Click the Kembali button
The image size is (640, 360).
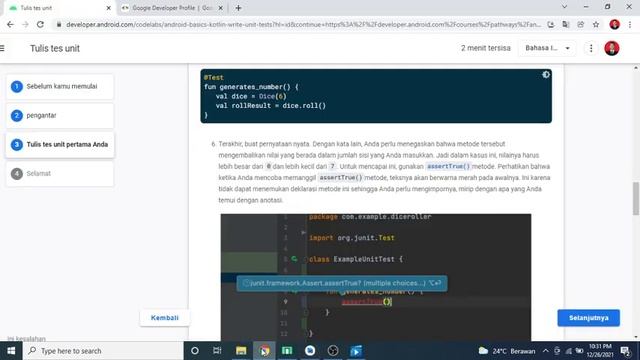(x=164, y=318)
